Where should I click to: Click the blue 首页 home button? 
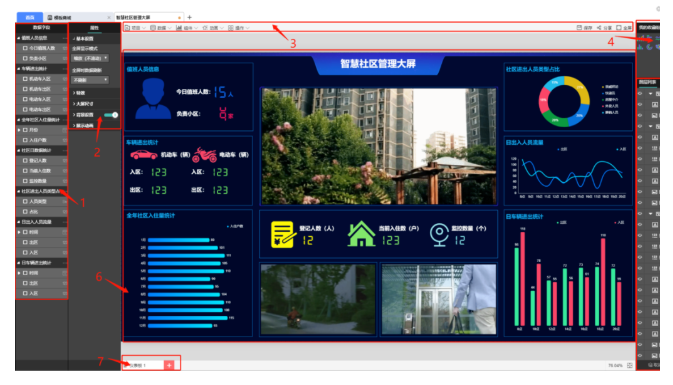30,17
